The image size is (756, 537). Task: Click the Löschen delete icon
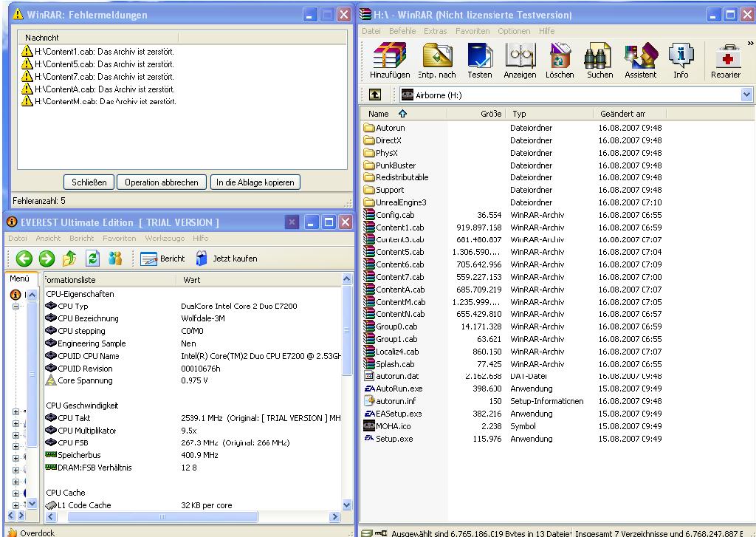(x=559, y=59)
